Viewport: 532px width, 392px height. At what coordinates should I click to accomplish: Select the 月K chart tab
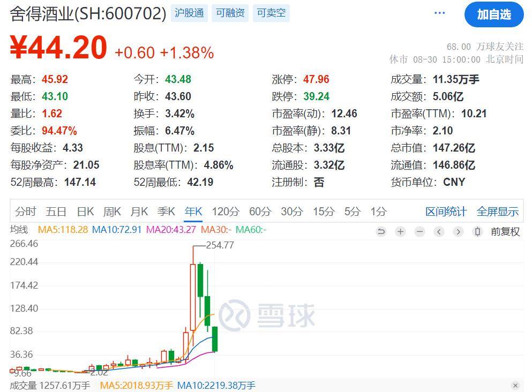139,212
